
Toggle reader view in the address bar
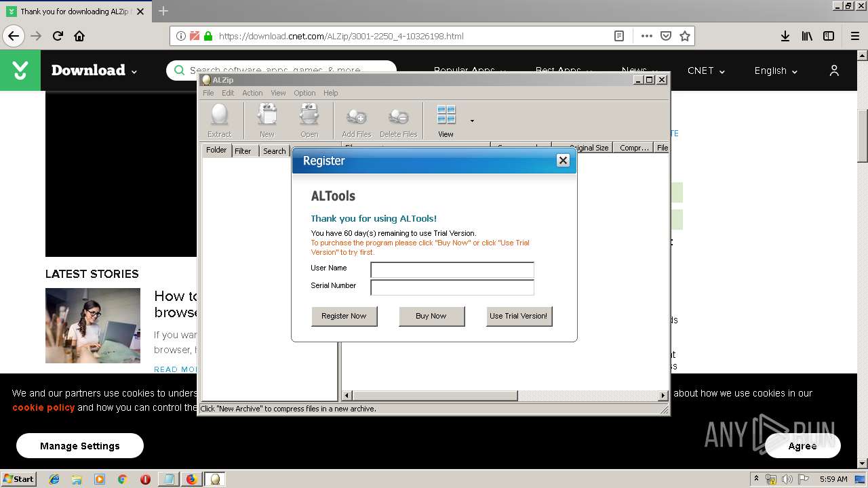(619, 36)
